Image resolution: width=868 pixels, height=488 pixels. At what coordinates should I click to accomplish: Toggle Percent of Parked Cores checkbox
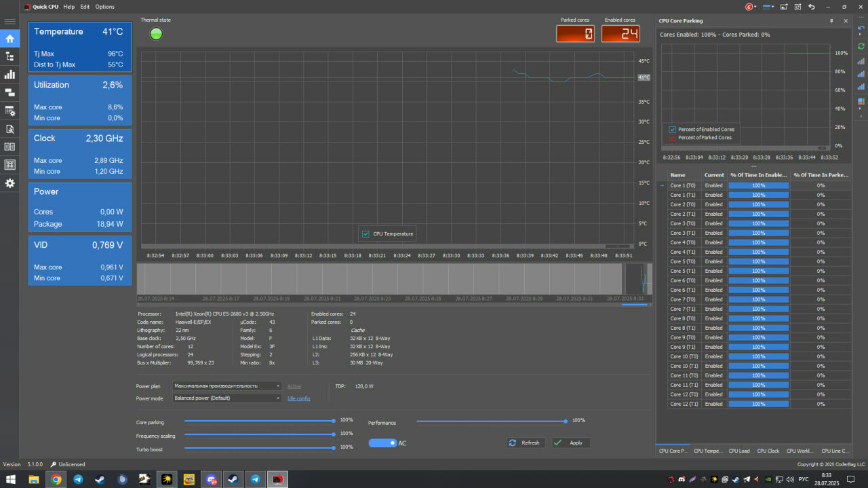tap(673, 137)
